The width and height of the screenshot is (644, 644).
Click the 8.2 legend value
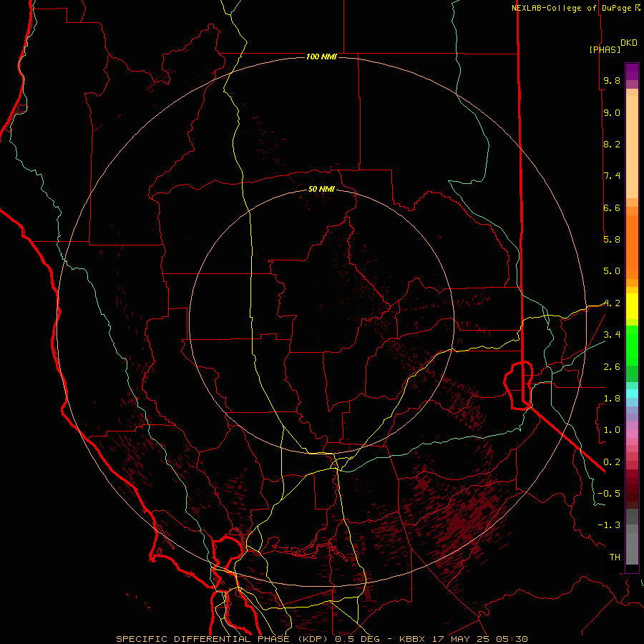point(612,144)
